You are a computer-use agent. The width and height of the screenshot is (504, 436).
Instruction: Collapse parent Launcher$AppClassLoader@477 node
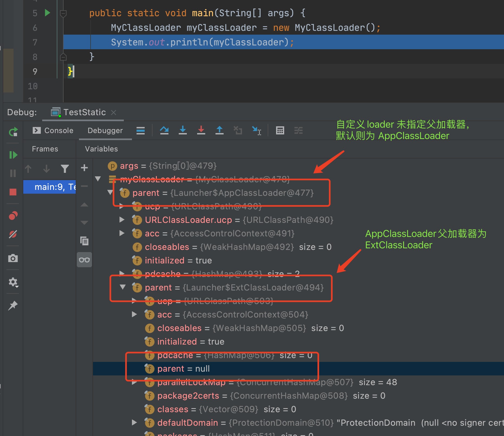(110, 192)
